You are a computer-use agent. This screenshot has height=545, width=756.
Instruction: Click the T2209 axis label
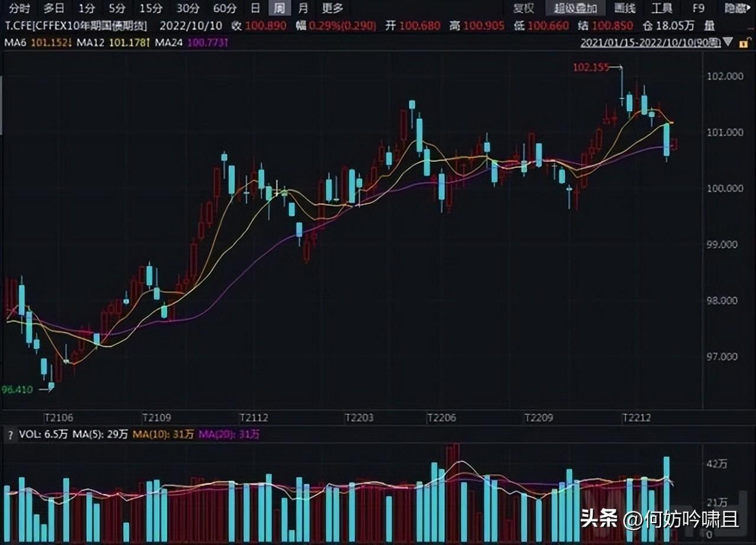(539, 417)
